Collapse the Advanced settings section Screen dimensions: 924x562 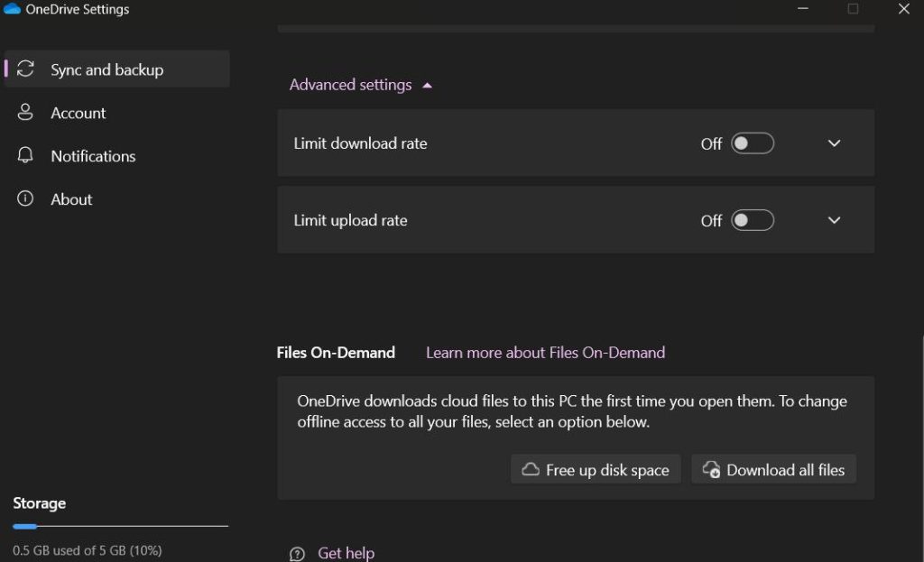coord(361,85)
